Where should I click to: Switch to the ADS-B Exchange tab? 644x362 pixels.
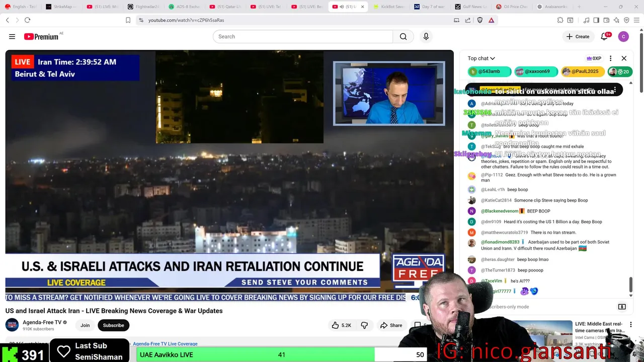coord(184,7)
